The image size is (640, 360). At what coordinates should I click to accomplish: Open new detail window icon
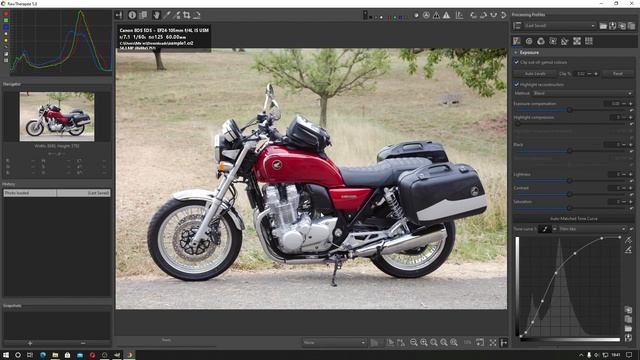[x=480, y=342]
